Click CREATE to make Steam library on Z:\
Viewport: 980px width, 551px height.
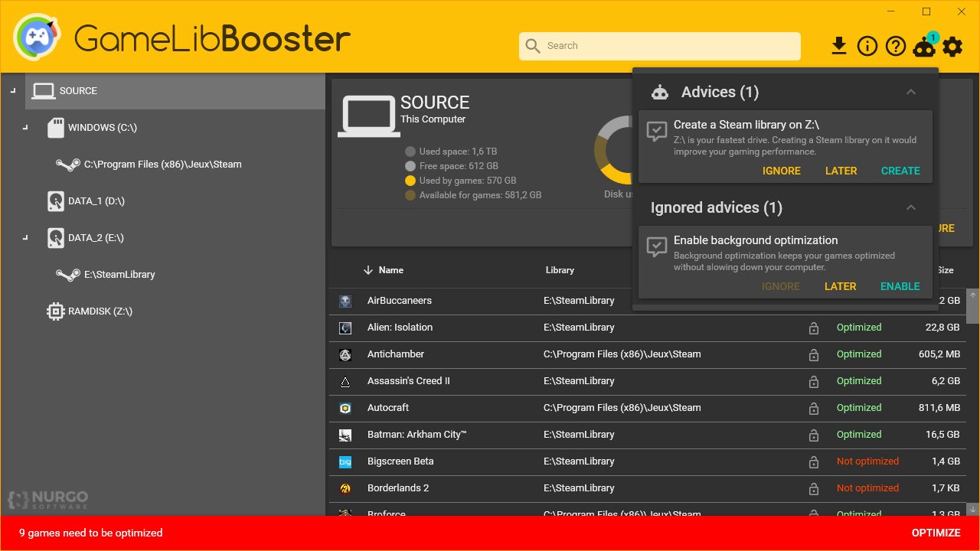tap(900, 171)
